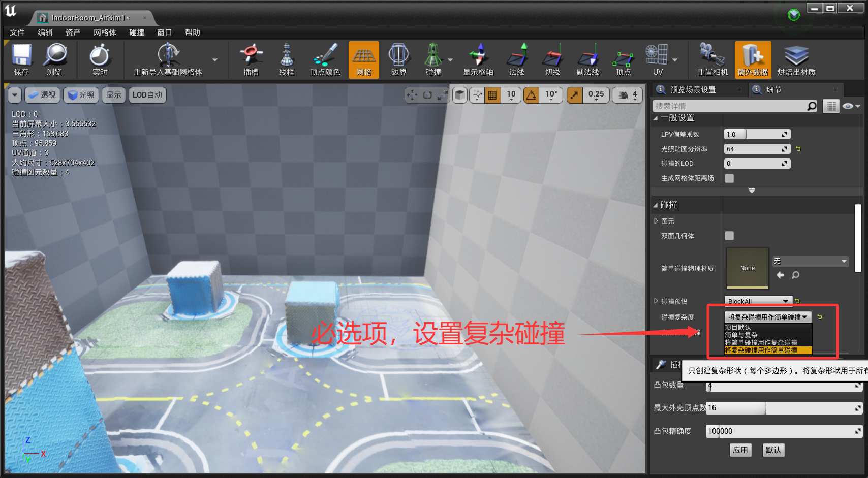Open 编辑 edit menu

coord(45,32)
